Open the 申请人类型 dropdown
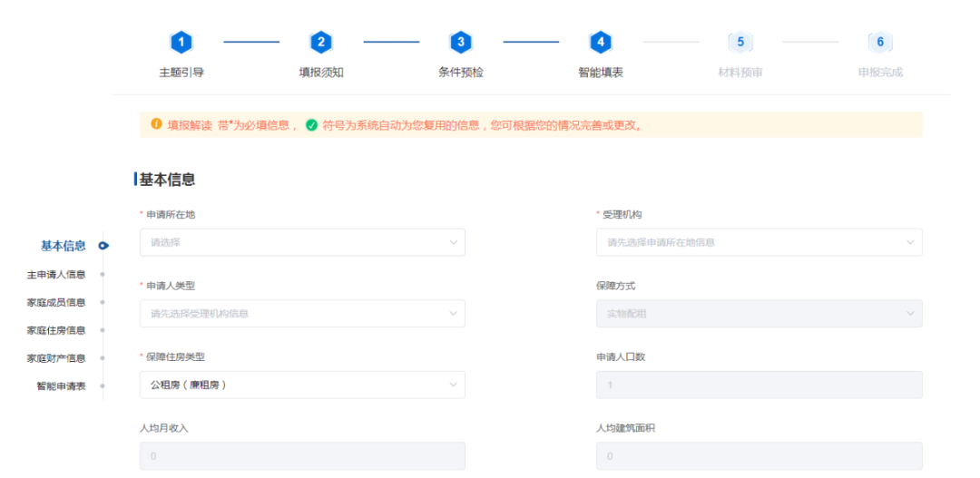The image size is (980, 478). pos(302,314)
